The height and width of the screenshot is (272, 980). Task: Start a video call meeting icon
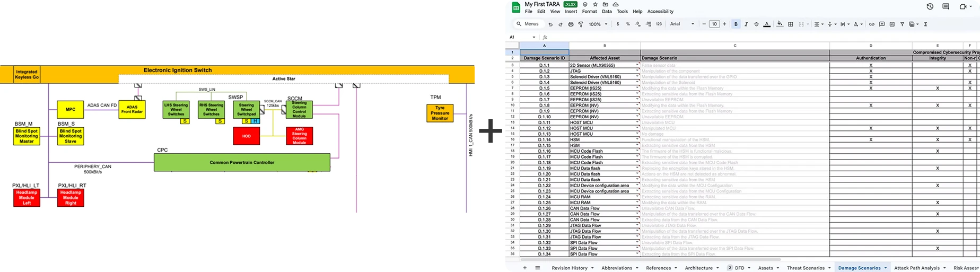962,6
